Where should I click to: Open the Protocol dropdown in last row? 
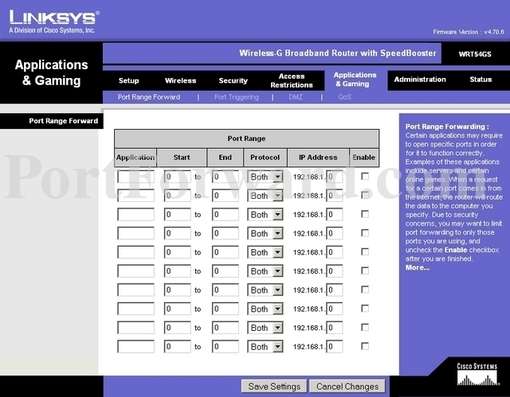[265, 347]
